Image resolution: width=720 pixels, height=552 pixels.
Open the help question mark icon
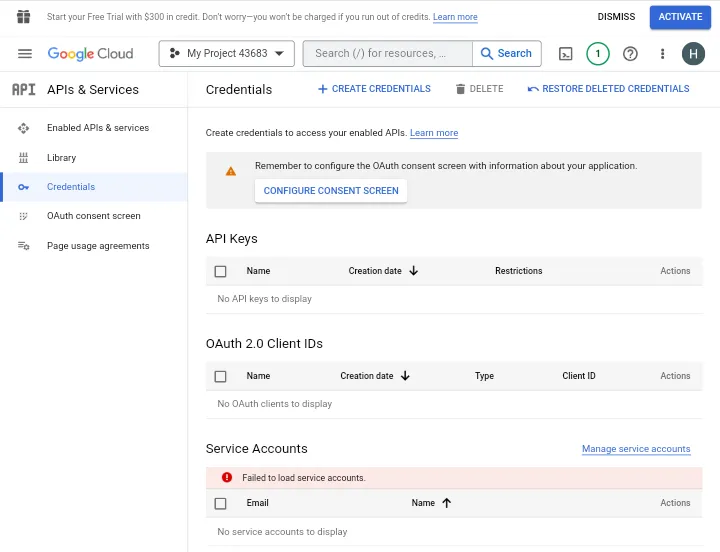630,54
